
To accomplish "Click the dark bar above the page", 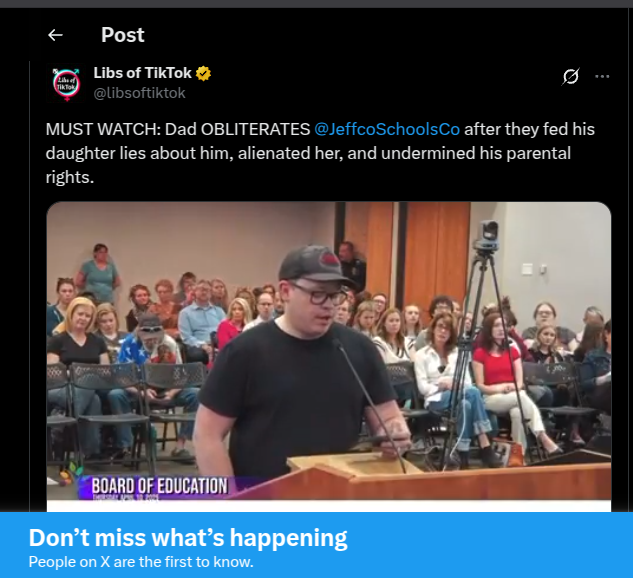I will [316, 4].
